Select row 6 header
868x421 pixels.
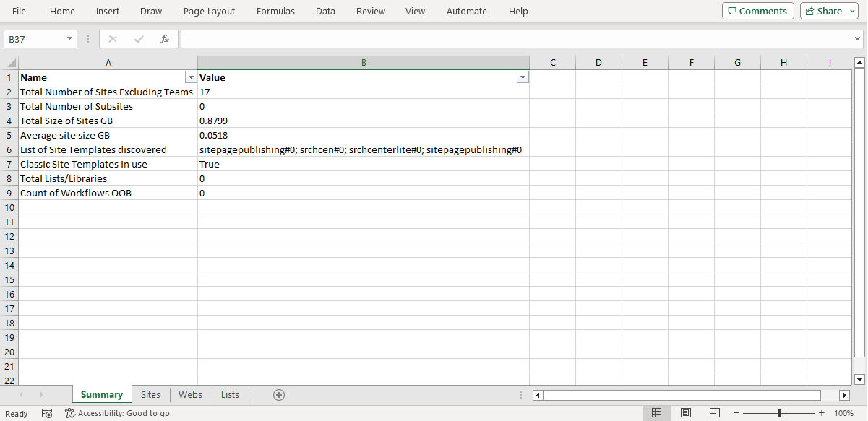[9, 149]
